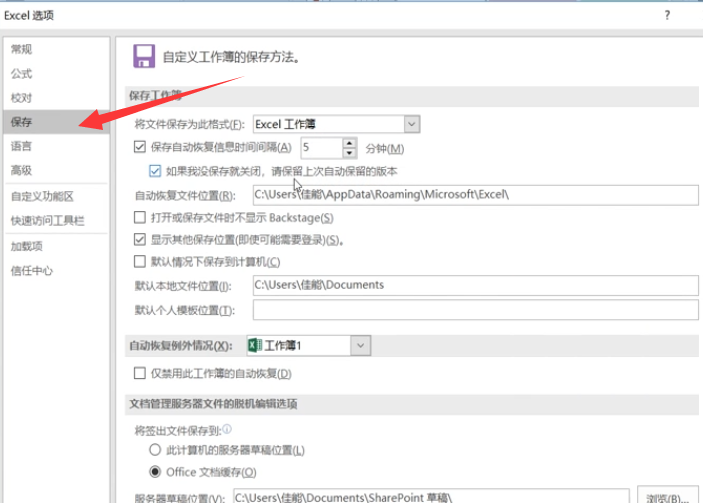Select 此计算机的服务器草稿位置 radio button
Image resolution: width=703 pixels, height=503 pixels.
[x=155, y=450]
